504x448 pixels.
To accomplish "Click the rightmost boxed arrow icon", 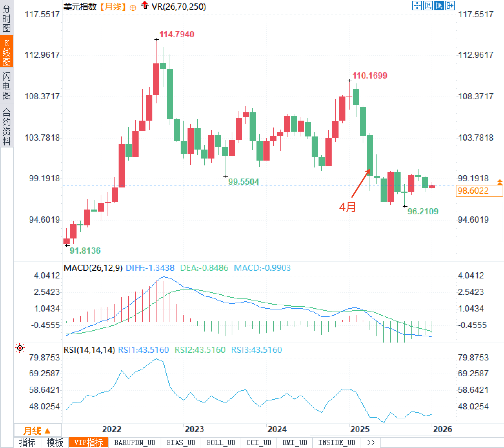I will (x=450, y=6).
